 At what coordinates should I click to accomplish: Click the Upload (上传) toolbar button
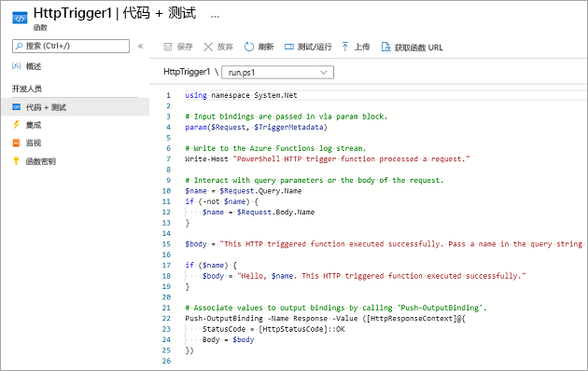click(x=356, y=47)
